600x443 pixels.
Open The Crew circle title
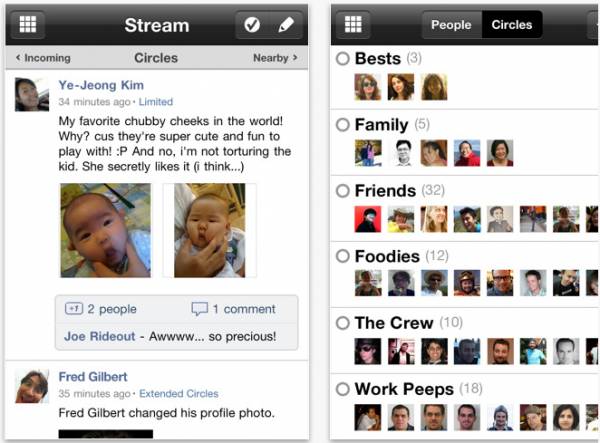[394, 323]
